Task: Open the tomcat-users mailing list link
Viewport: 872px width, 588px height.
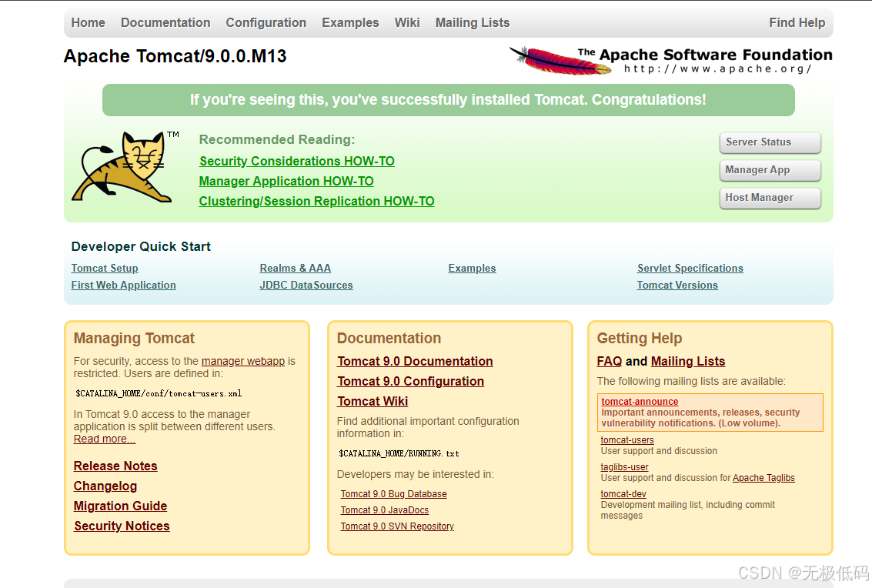Action: [627, 440]
